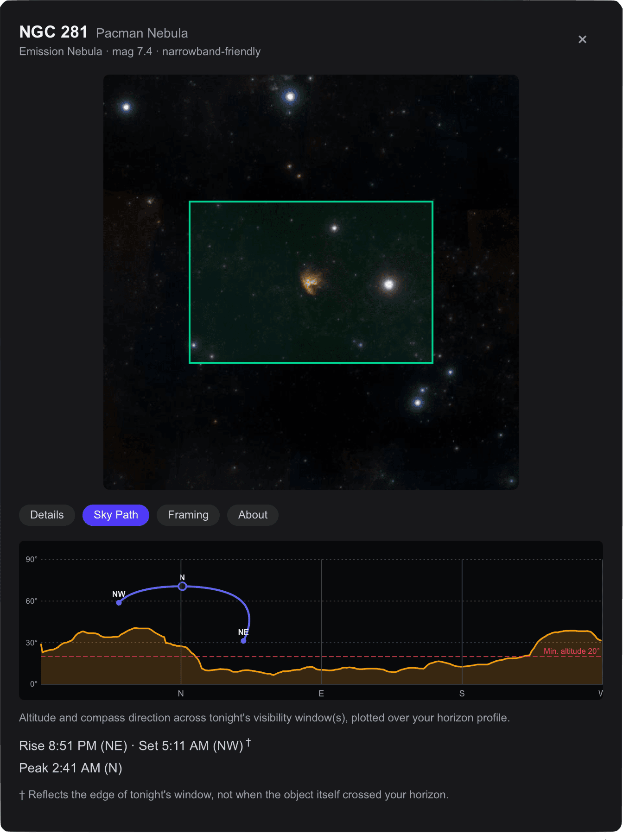The width and height of the screenshot is (623, 840).
Task: Click the 60° altitude axis label
Action: click(x=32, y=601)
